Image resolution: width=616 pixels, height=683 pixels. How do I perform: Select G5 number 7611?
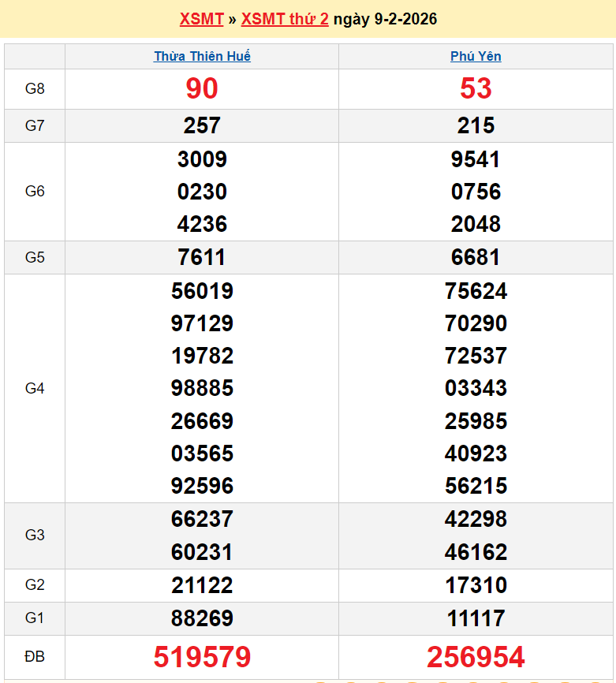click(x=202, y=257)
